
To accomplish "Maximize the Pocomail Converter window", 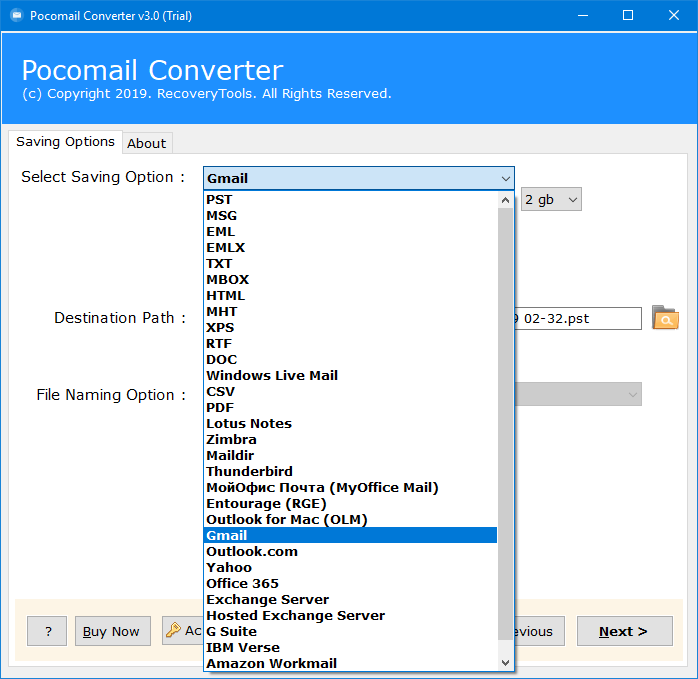I will tap(628, 16).
